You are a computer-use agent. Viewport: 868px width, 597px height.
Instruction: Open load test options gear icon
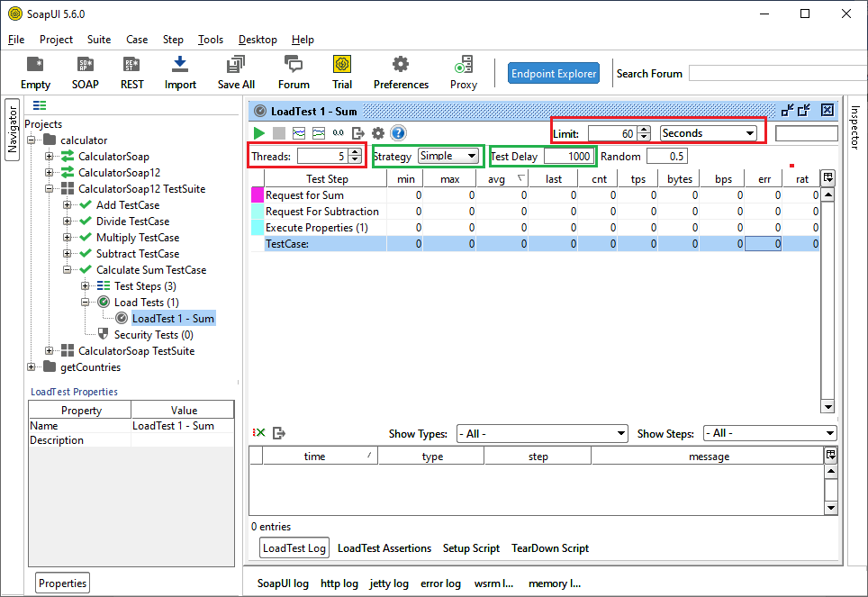click(x=378, y=133)
